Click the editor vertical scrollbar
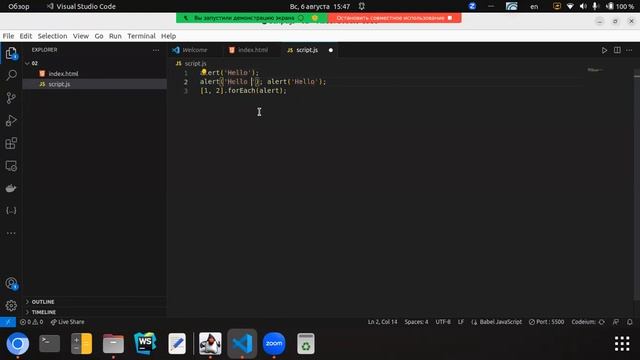 coord(637,184)
